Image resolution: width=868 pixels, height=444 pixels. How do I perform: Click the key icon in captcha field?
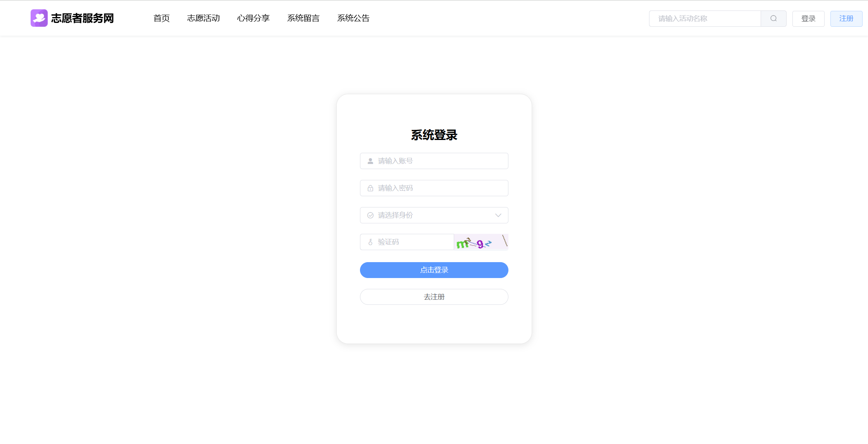point(370,242)
